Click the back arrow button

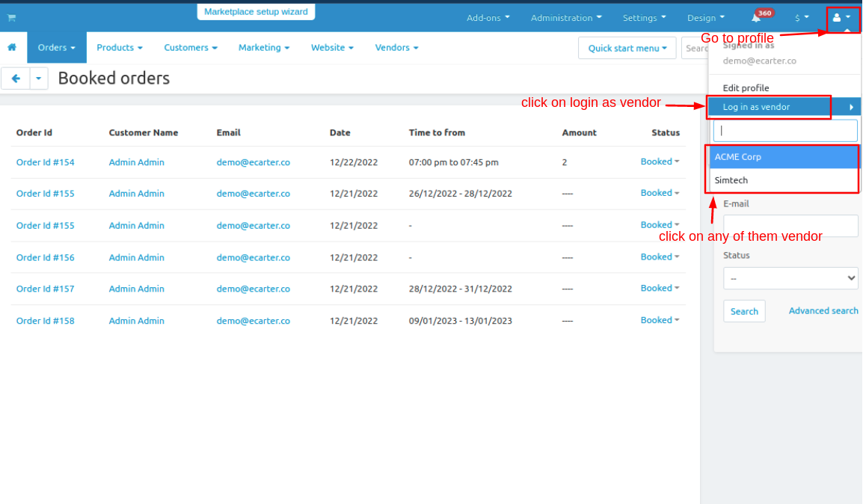click(x=16, y=79)
